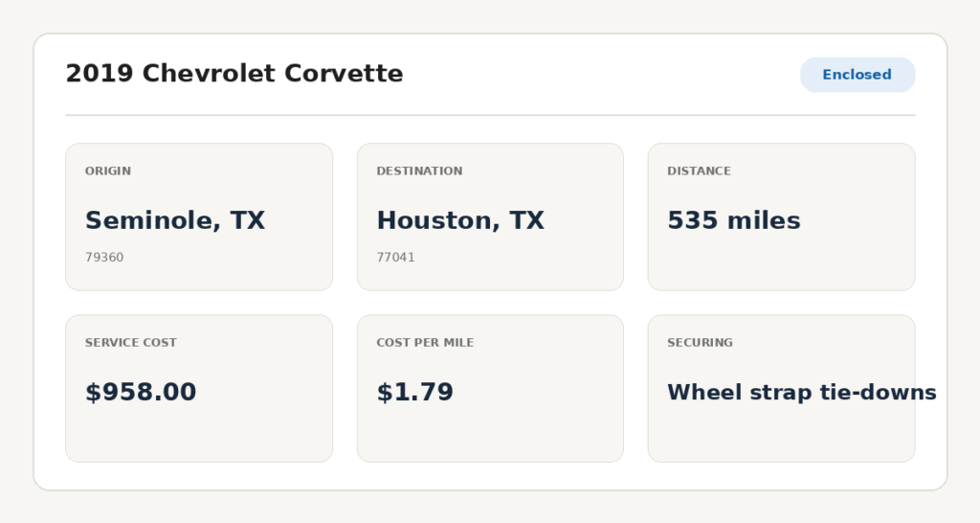The image size is (980, 523).
Task: Click the Enclosed transport badge
Action: (x=857, y=75)
